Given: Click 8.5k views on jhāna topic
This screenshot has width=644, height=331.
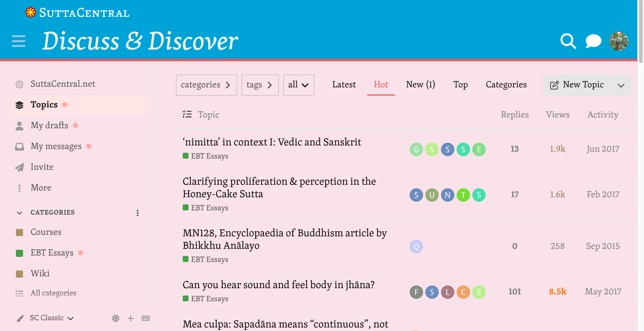Looking at the screenshot, I should (557, 291).
